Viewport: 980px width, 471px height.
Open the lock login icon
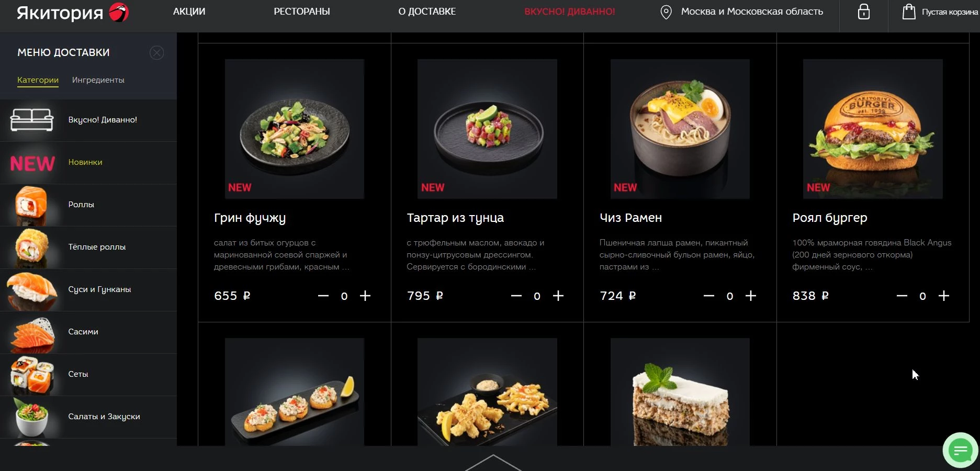(x=863, y=12)
